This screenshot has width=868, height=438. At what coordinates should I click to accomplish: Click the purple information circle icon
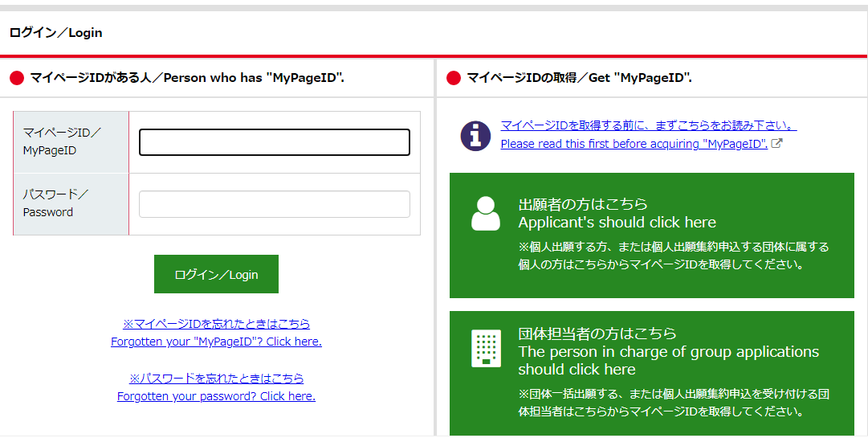[x=475, y=135]
